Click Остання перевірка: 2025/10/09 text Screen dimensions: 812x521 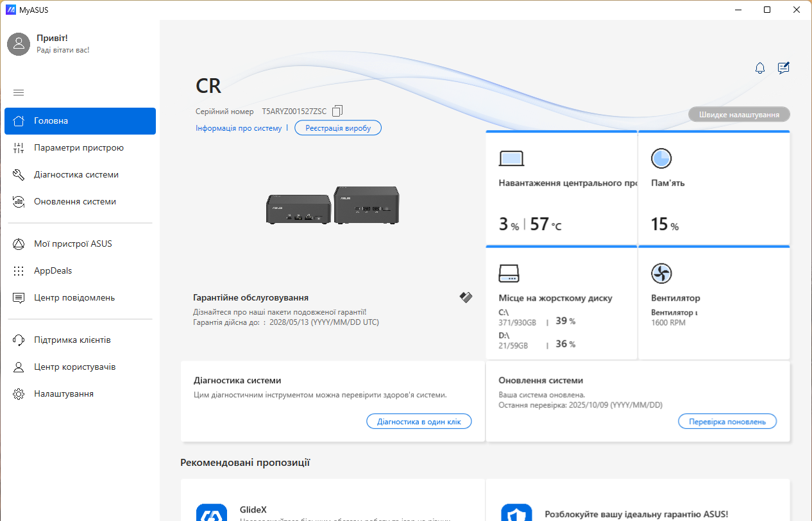tap(580, 405)
